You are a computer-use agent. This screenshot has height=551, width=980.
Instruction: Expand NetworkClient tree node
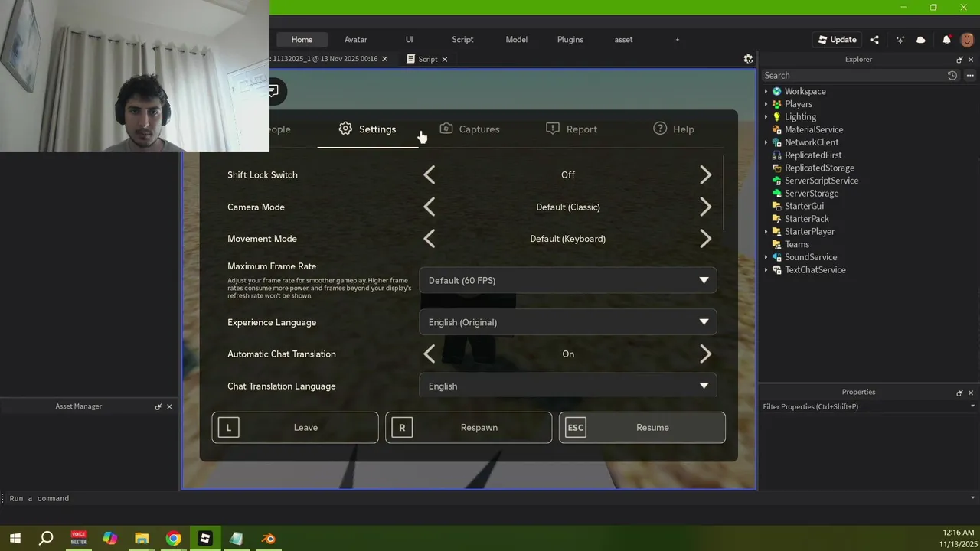(x=766, y=142)
